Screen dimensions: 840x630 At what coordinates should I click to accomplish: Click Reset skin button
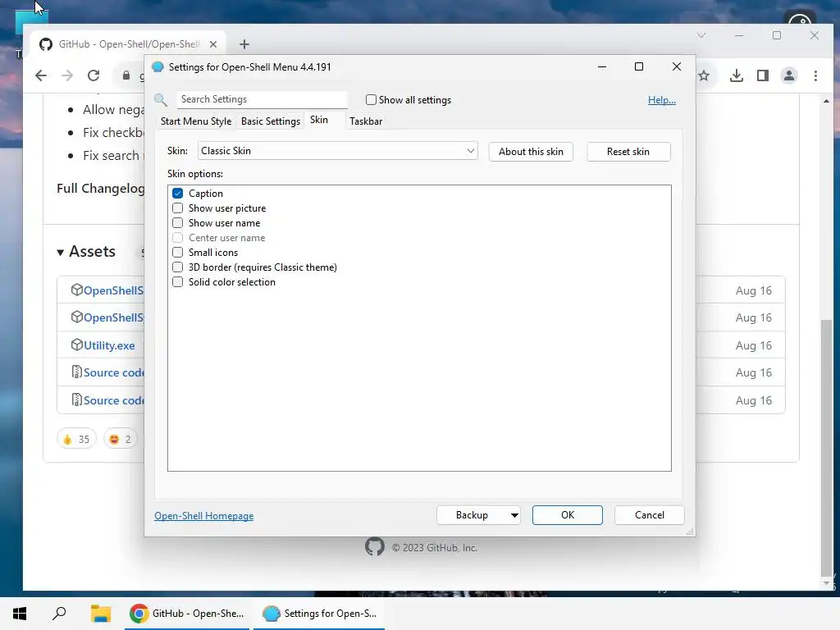[x=628, y=152]
